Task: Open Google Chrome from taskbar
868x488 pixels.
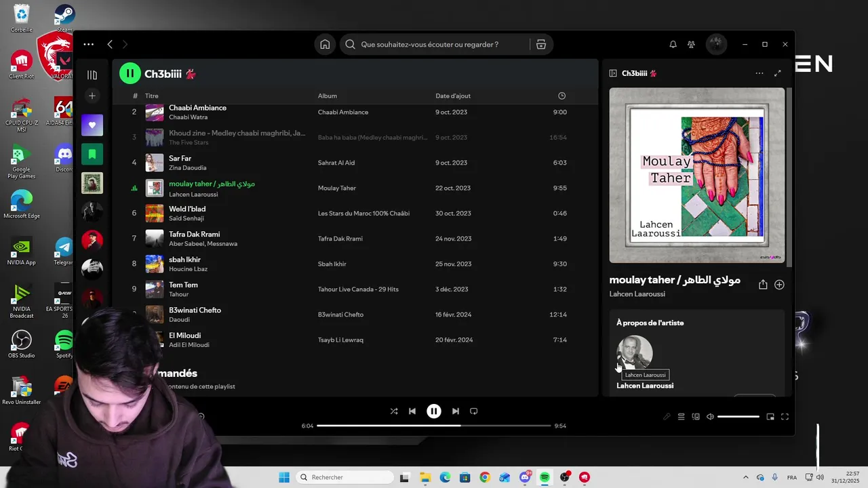Action: click(484, 477)
